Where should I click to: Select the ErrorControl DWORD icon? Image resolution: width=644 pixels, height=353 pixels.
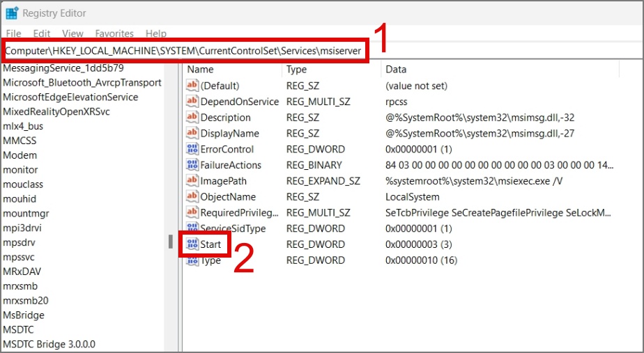tap(192, 149)
